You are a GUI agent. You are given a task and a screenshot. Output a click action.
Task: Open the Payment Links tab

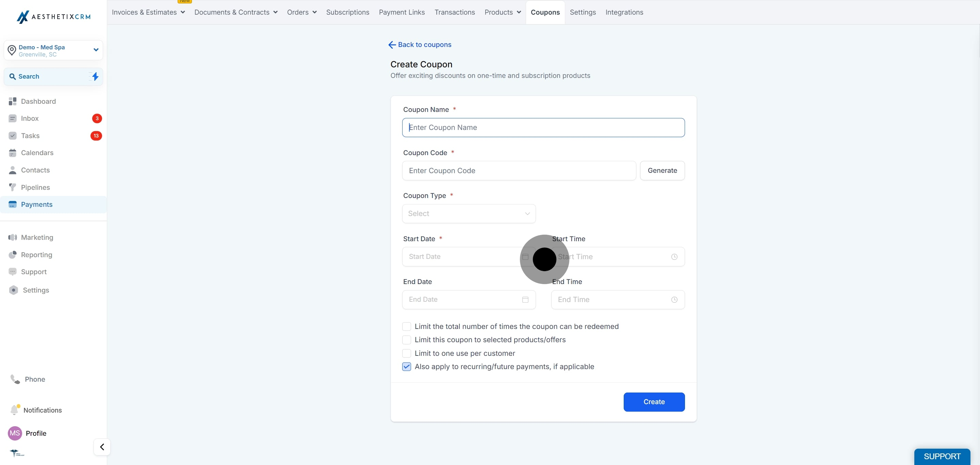pos(402,12)
